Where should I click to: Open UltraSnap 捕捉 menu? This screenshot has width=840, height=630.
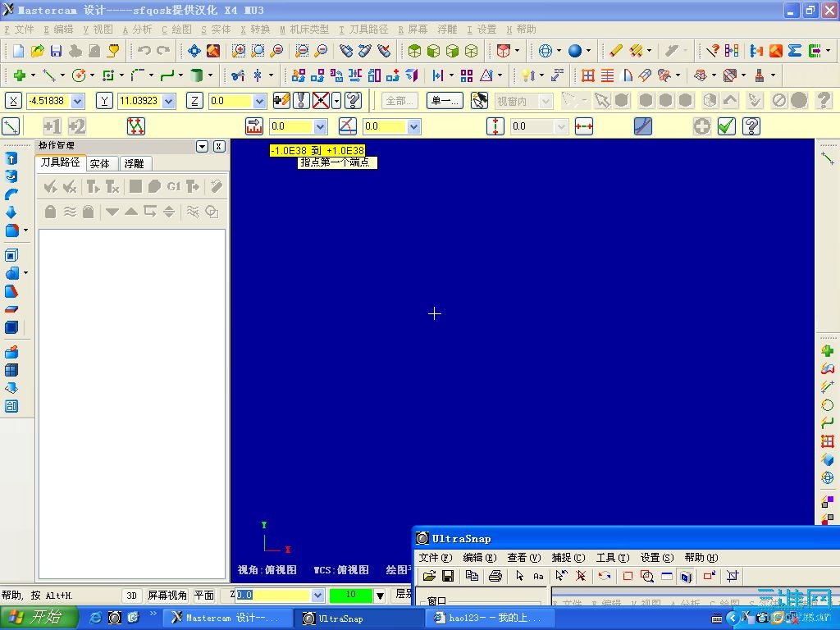point(568,558)
